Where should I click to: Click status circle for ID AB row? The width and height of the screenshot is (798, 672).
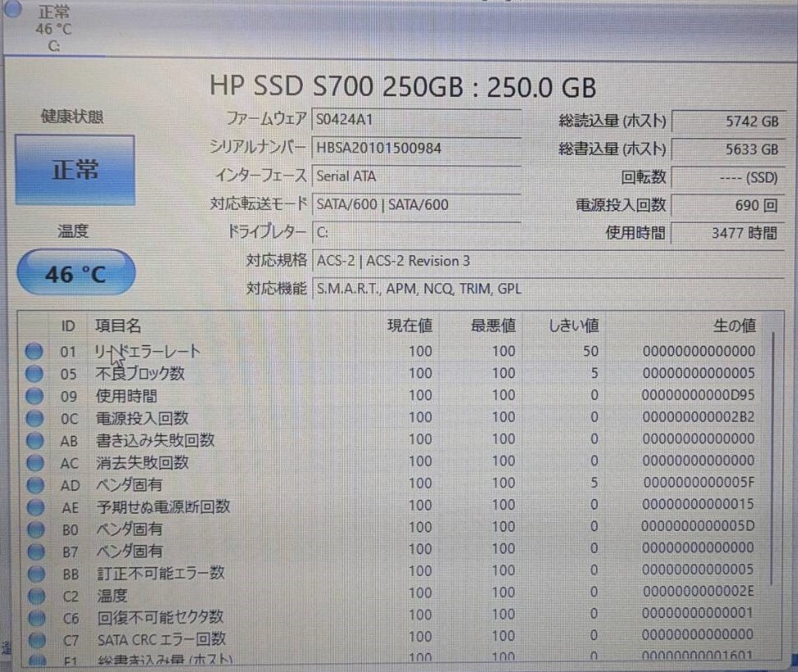click(x=34, y=440)
